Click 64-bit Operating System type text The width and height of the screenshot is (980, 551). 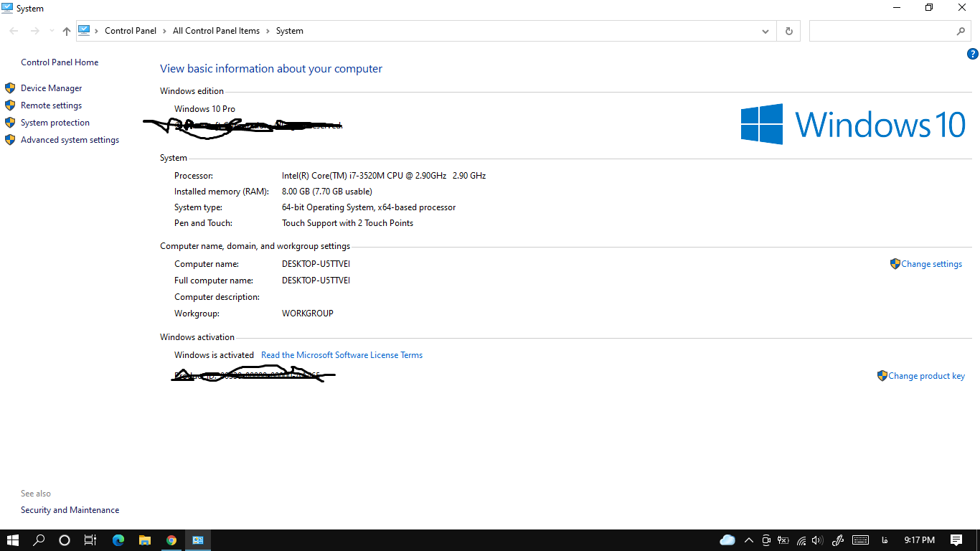click(x=369, y=207)
